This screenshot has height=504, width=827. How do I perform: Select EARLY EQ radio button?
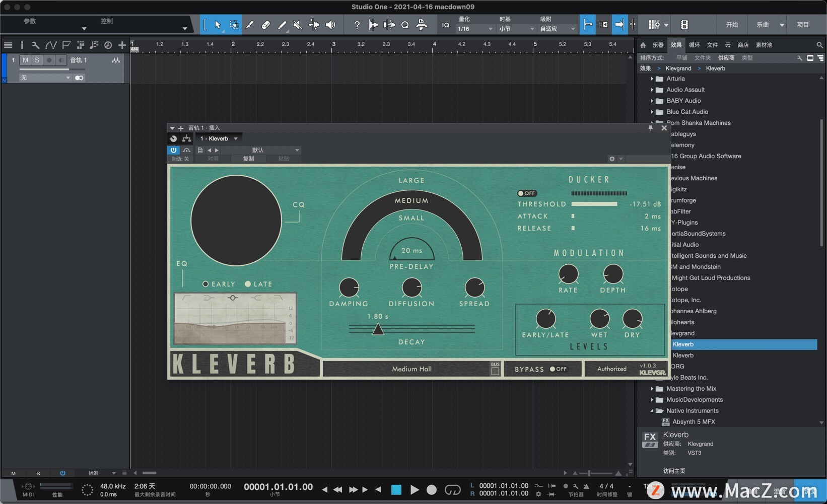[205, 284]
